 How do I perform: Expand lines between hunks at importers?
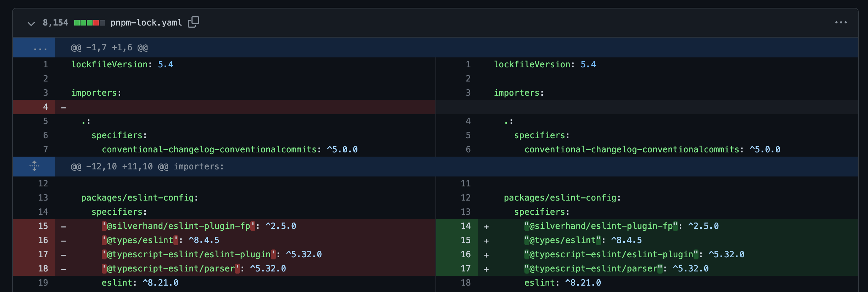(x=34, y=166)
